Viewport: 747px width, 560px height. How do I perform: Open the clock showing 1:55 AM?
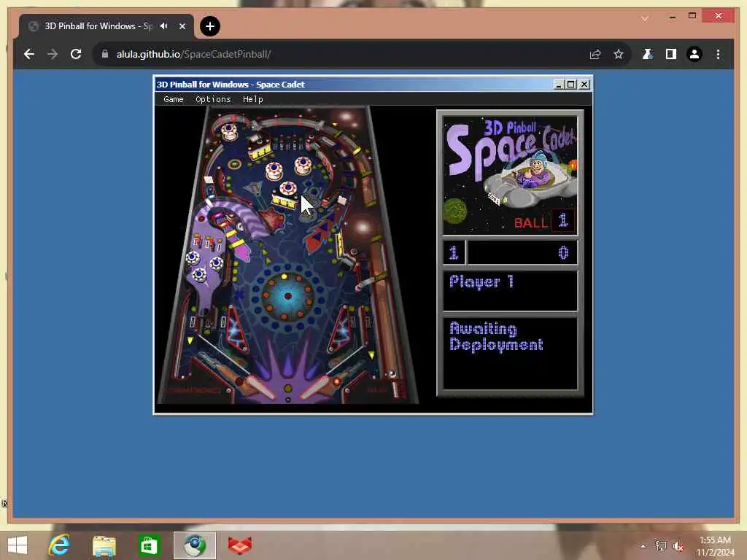pos(715,546)
